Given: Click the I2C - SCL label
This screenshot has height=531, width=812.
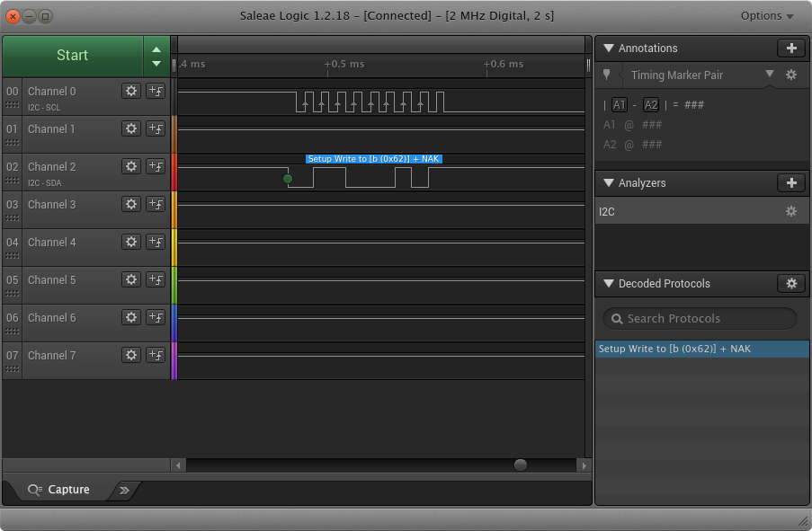Looking at the screenshot, I should (x=44, y=108).
